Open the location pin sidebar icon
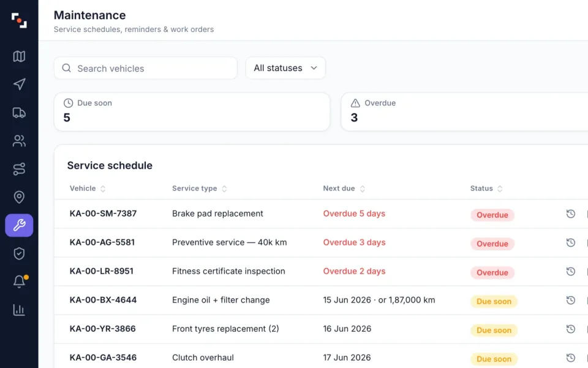The width and height of the screenshot is (588, 368). click(x=19, y=197)
